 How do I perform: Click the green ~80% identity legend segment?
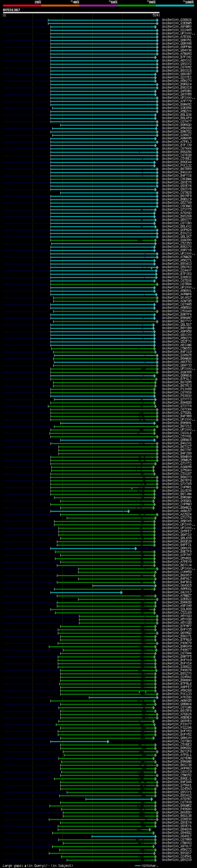[x=137, y=6]
